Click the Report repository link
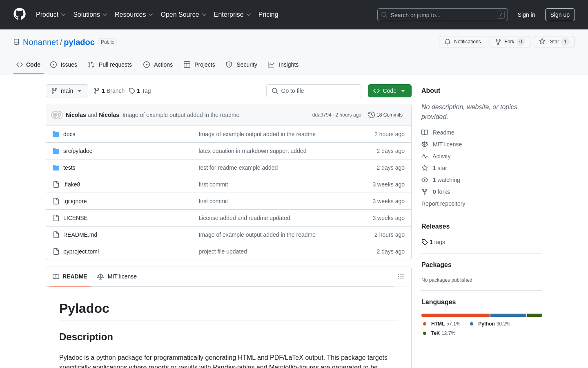The width and height of the screenshot is (588, 368). click(x=443, y=204)
